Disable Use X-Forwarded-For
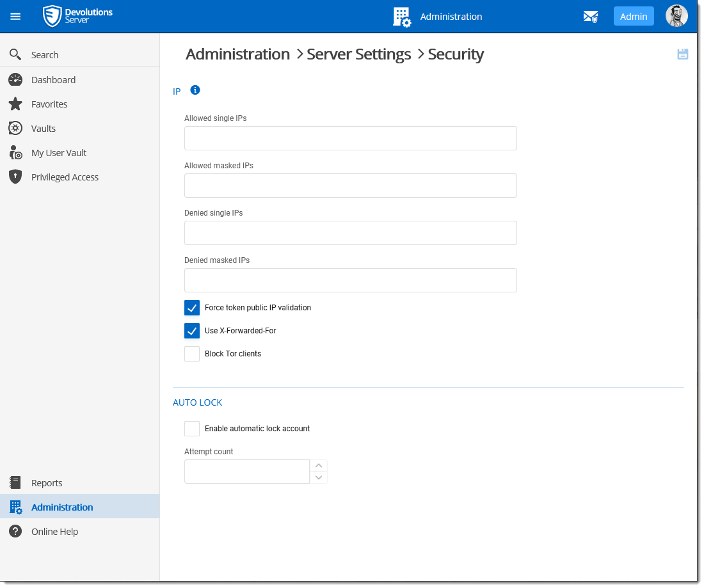Screen dimensions: 704x588 click(x=191, y=331)
